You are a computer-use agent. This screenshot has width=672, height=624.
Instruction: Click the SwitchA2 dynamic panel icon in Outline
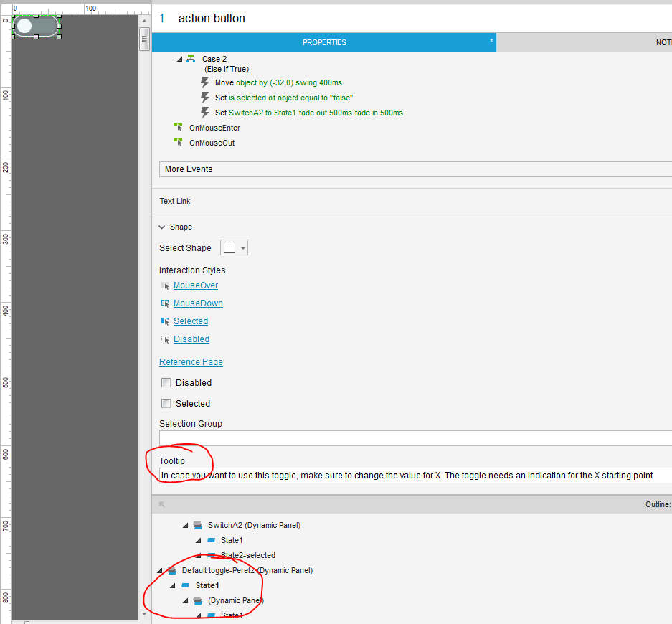197,525
